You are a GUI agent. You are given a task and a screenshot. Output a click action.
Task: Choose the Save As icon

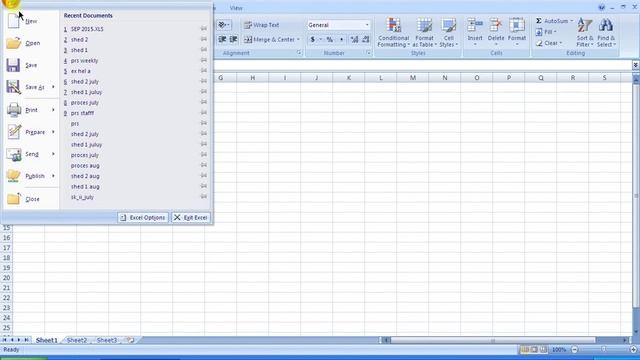coord(13,87)
